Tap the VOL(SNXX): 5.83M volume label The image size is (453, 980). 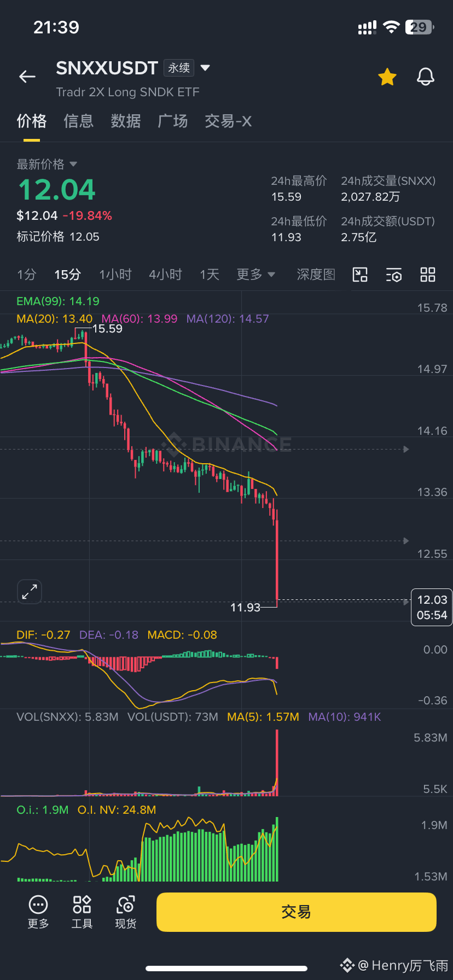pyautogui.click(x=67, y=717)
